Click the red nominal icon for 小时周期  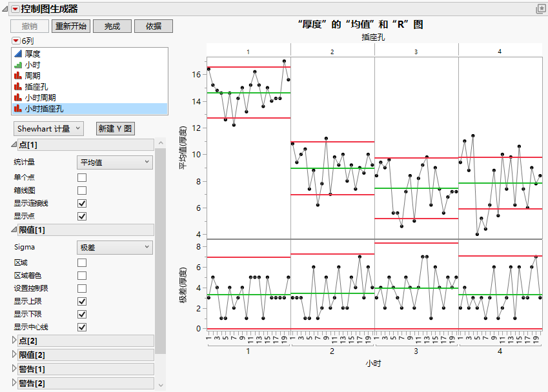18,98
